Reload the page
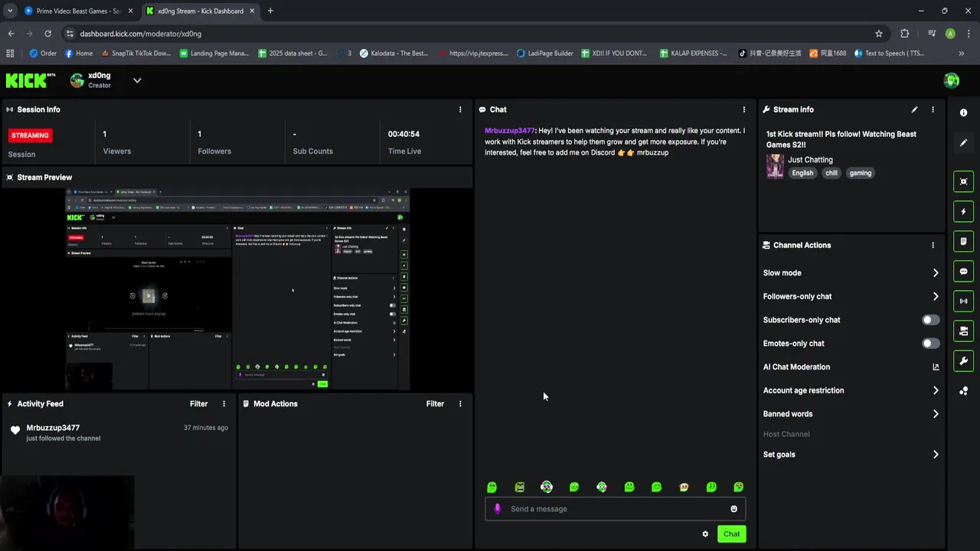 (47, 34)
